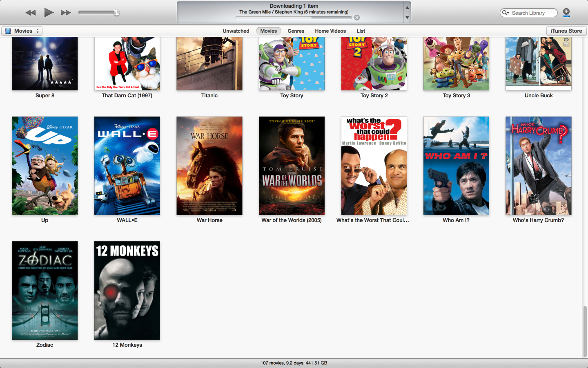Click the 'Toy Story 2' title label

tap(374, 96)
